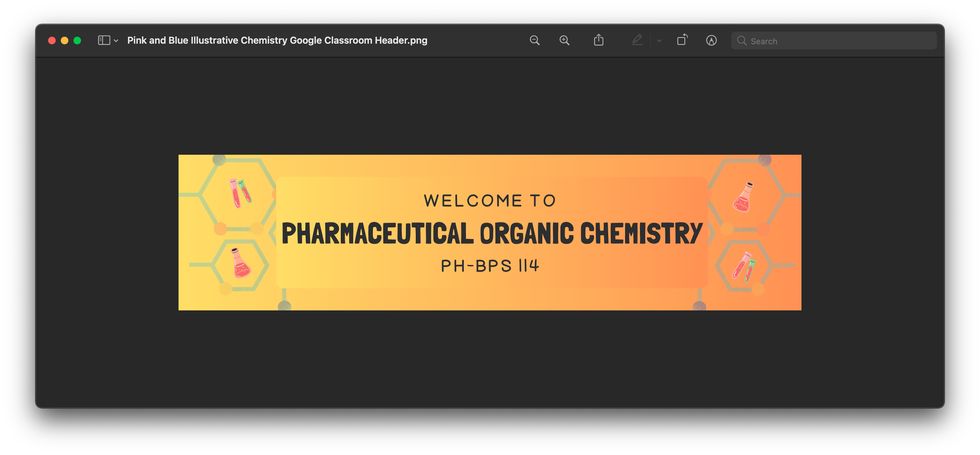
Task: Click the search magnifier icon
Action: [741, 41]
